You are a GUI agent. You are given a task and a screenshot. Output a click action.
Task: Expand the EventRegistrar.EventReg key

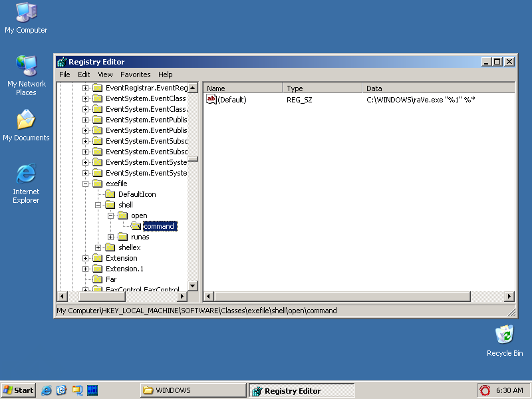(85, 88)
